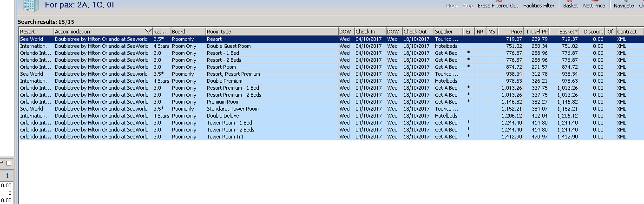Click the Stop toolbar button

click(467, 6)
